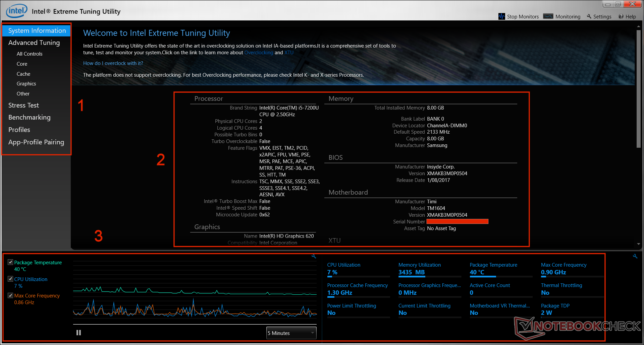Click the down arrow on the right scrollbar
644x345 pixels.
click(x=638, y=244)
